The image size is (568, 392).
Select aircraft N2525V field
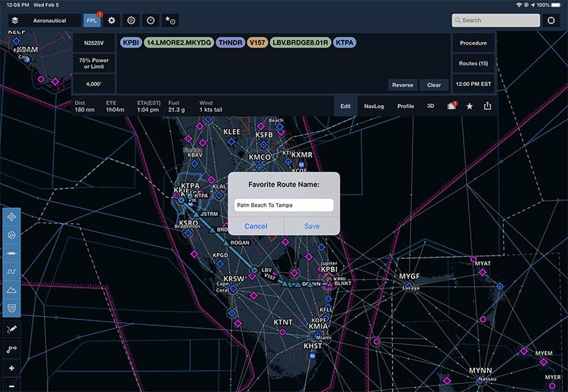(x=94, y=43)
